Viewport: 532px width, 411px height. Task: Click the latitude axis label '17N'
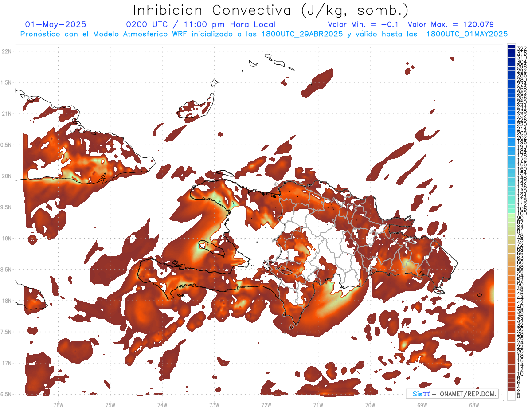pyautogui.click(x=7, y=363)
